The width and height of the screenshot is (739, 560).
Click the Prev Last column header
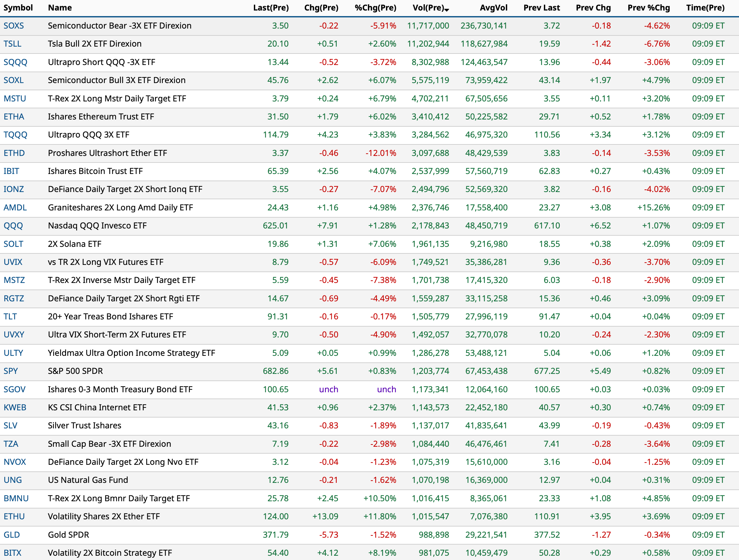tap(541, 8)
